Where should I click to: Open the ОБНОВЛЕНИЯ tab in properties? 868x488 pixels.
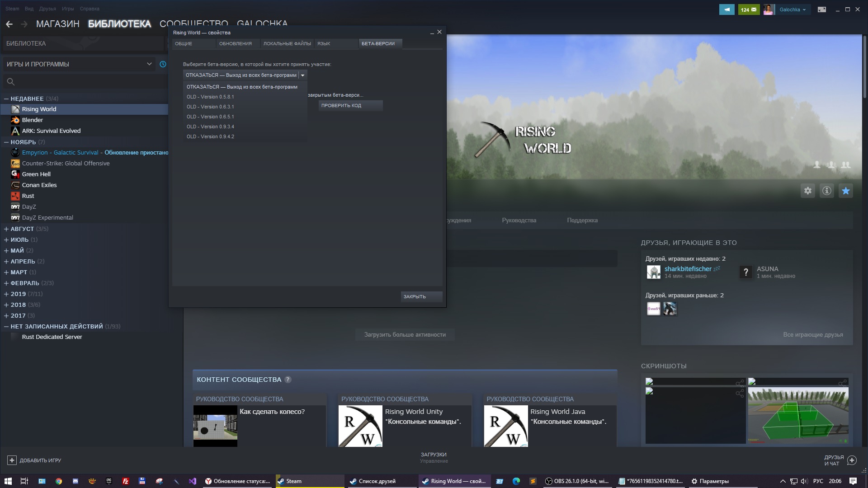click(235, 43)
